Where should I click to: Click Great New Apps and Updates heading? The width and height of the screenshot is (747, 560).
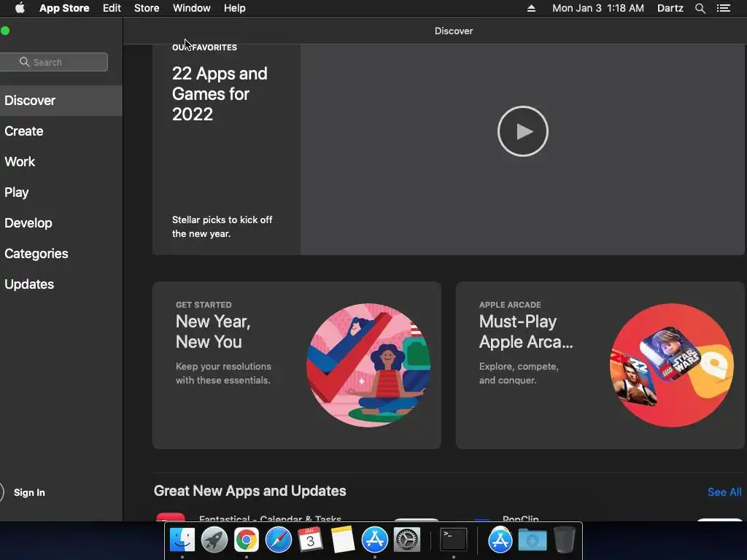pyautogui.click(x=249, y=491)
